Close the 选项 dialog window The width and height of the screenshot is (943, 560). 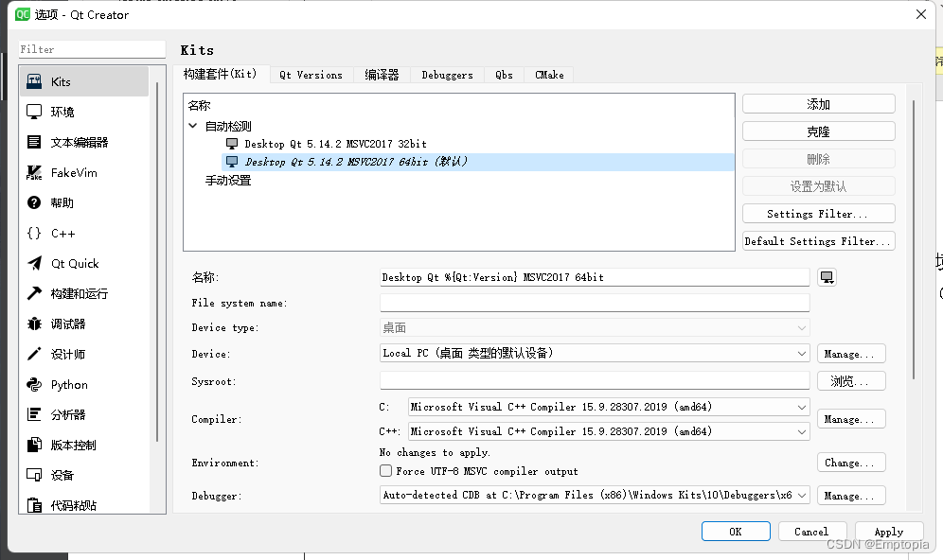point(920,14)
